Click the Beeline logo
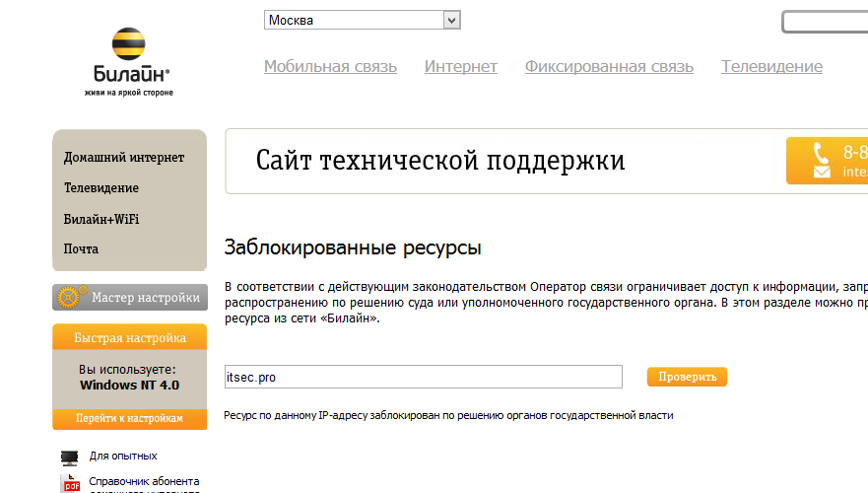 click(129, 62)
